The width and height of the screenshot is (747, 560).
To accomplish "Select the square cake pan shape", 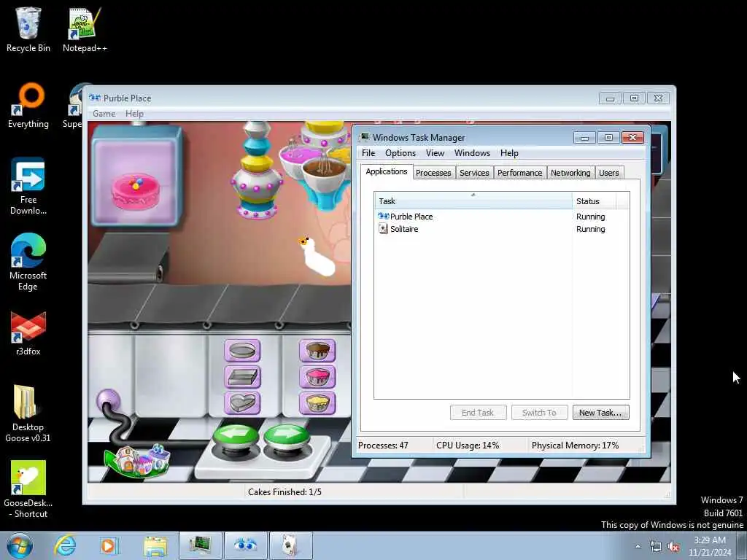I will point(242,377).
